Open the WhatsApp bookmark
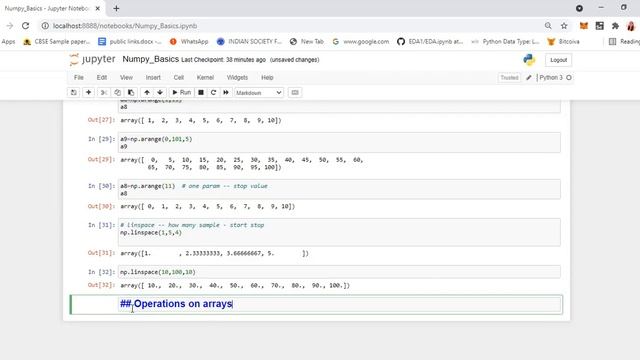 coord(189,42)
